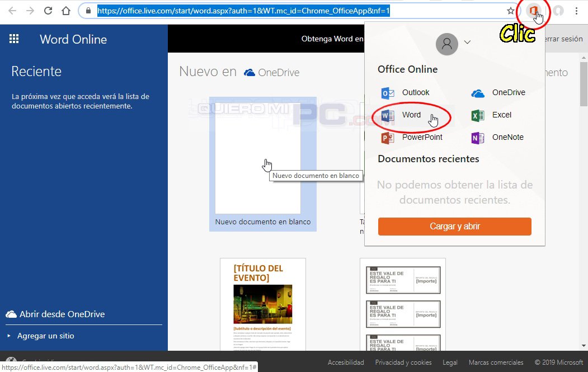Click the user avatar in Office popup
The width and height of the screenshot is (588, 372).
446,44
